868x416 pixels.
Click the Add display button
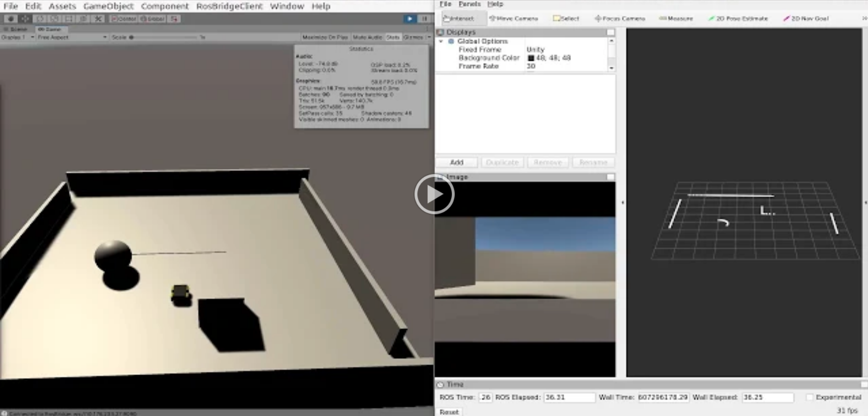456,162
